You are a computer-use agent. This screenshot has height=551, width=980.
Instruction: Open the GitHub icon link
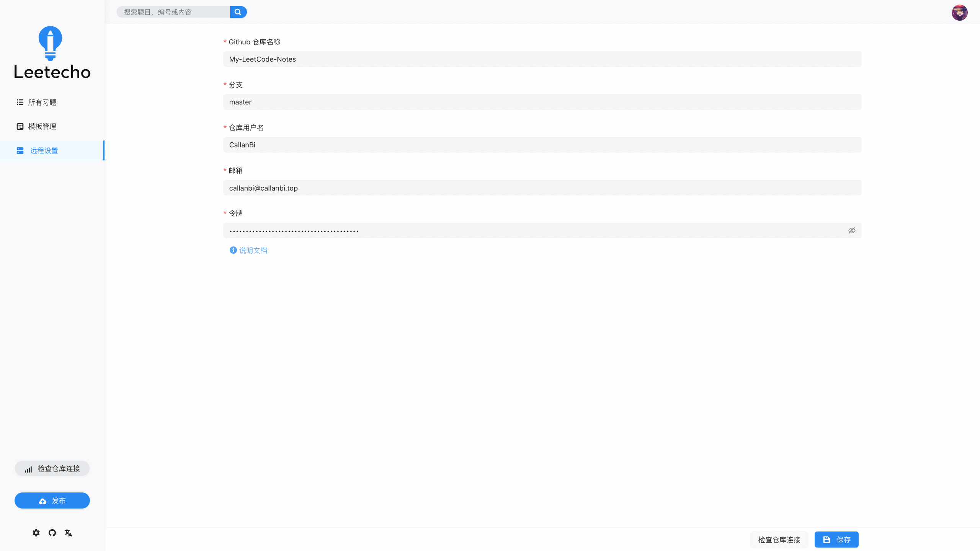pyautogui.click(x=52, y=533)
